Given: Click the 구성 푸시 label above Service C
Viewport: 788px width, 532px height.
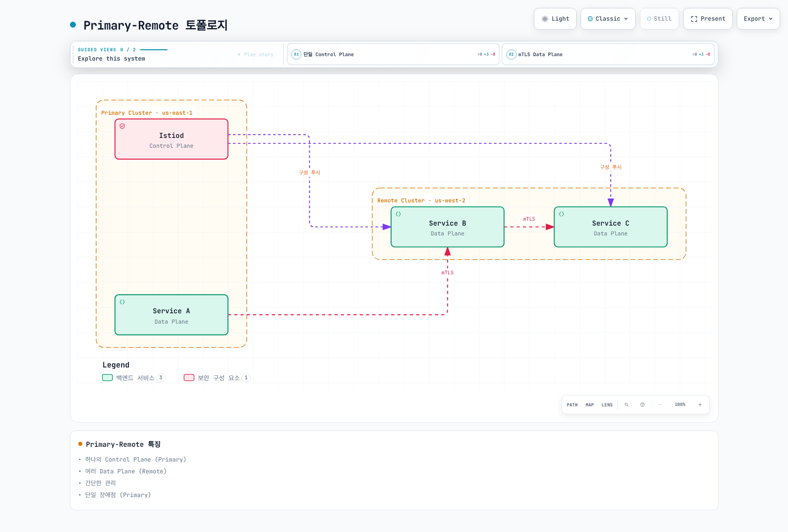Looking at the screenshot, I should click(611, 167).
